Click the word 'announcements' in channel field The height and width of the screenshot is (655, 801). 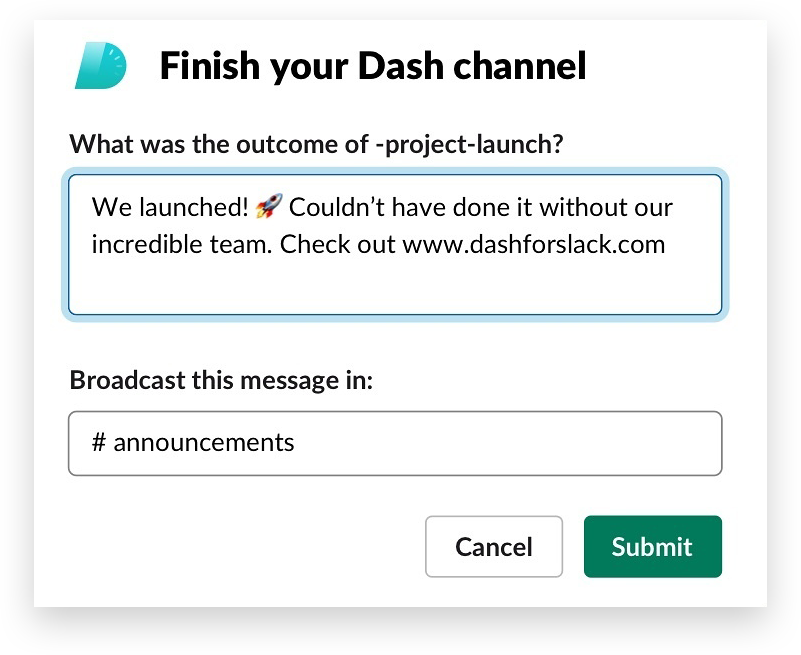[x=204, y=442]
